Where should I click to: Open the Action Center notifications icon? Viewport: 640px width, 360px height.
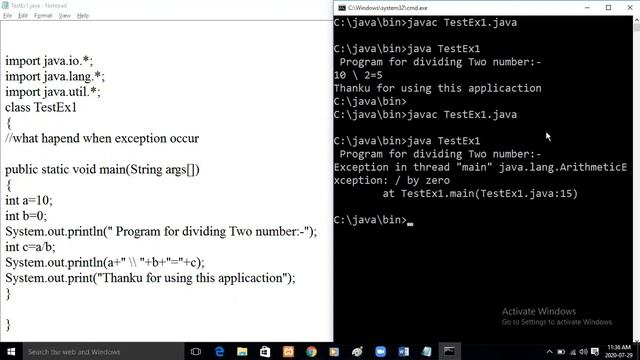click(595, 352)
